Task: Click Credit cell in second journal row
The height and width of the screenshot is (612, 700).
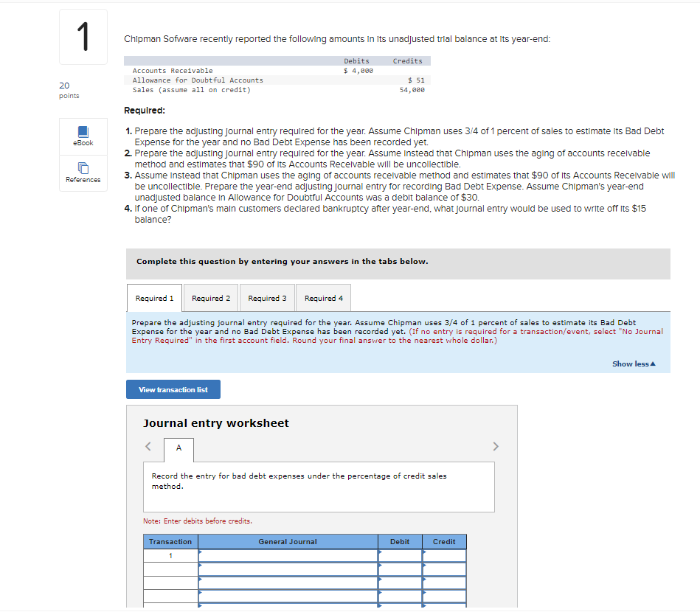Action: click(x=444, y=569)
